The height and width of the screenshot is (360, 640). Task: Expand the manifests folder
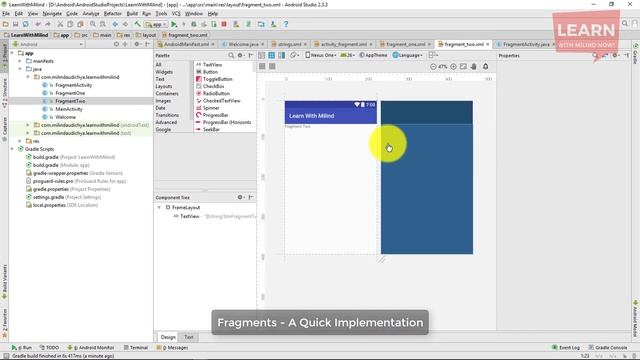point(20,61)
